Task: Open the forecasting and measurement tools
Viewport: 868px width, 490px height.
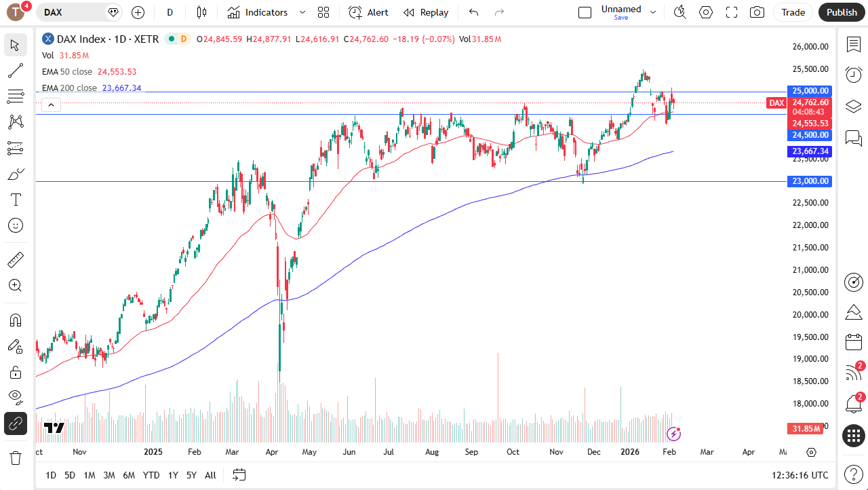Action: (15, 148)
